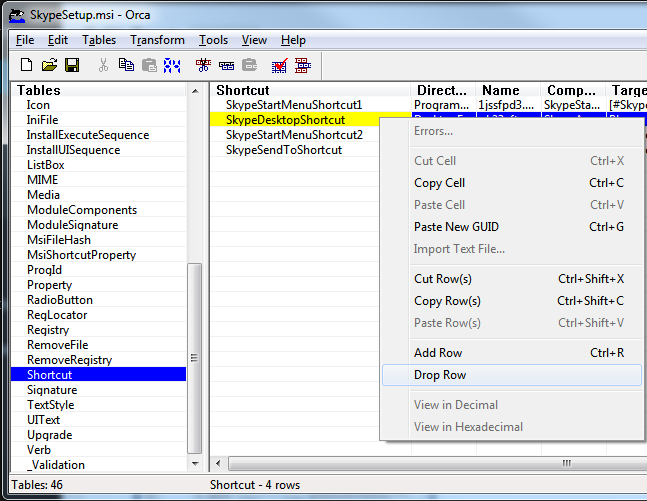Open the Help menu
The image size is (647, 501).
[x=293, y=40]
